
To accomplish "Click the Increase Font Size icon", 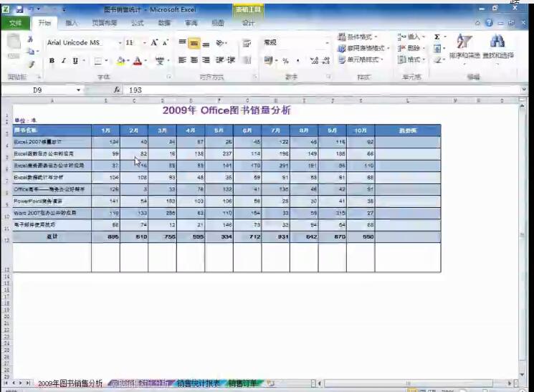I will pos(154,42).
